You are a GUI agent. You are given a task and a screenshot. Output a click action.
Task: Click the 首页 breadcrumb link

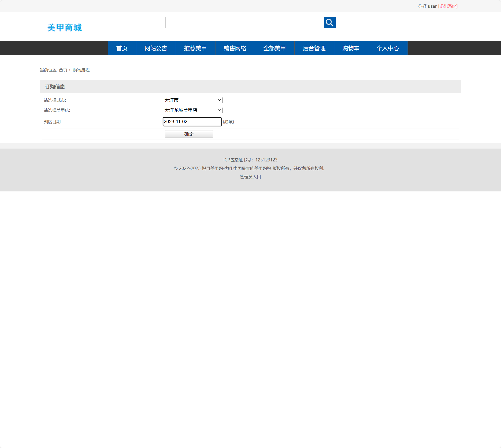[x=63, y=70]
